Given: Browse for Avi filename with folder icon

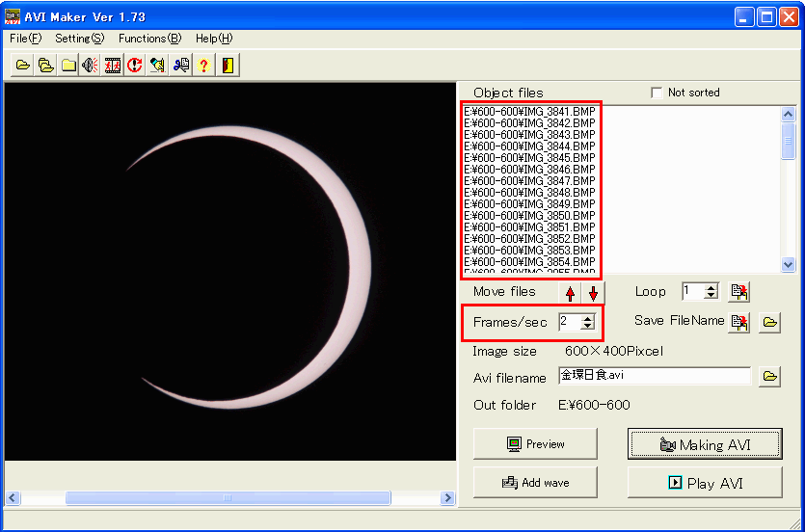Looking at the screenshot, I should pos(769,377).
